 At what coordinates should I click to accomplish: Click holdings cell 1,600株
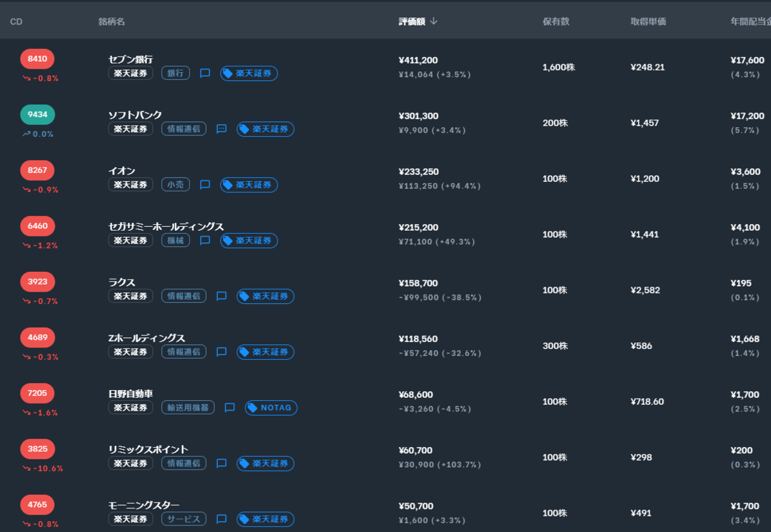coord(558,67)
